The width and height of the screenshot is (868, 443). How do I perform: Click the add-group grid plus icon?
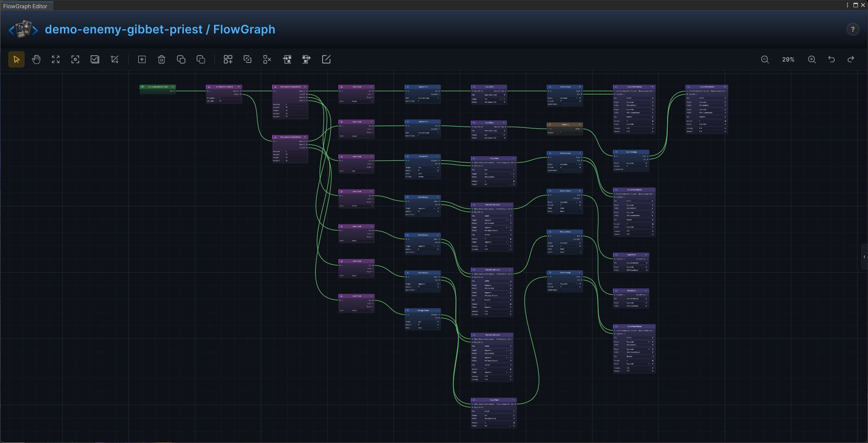click(228, 59)
